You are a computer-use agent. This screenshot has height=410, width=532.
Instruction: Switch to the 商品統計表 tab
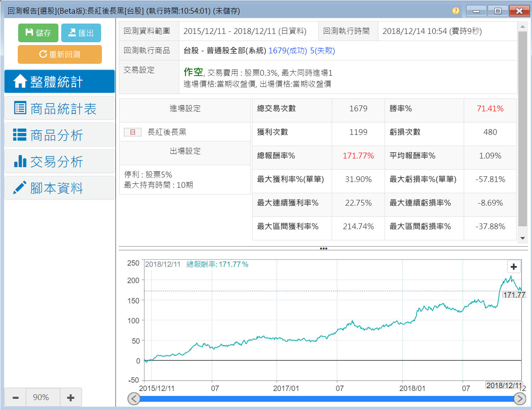coord(60,108)
